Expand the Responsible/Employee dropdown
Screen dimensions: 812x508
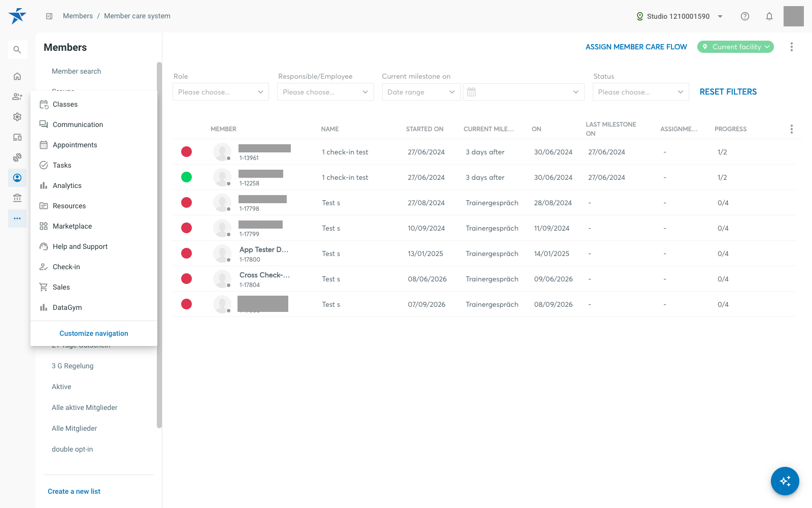325,92
